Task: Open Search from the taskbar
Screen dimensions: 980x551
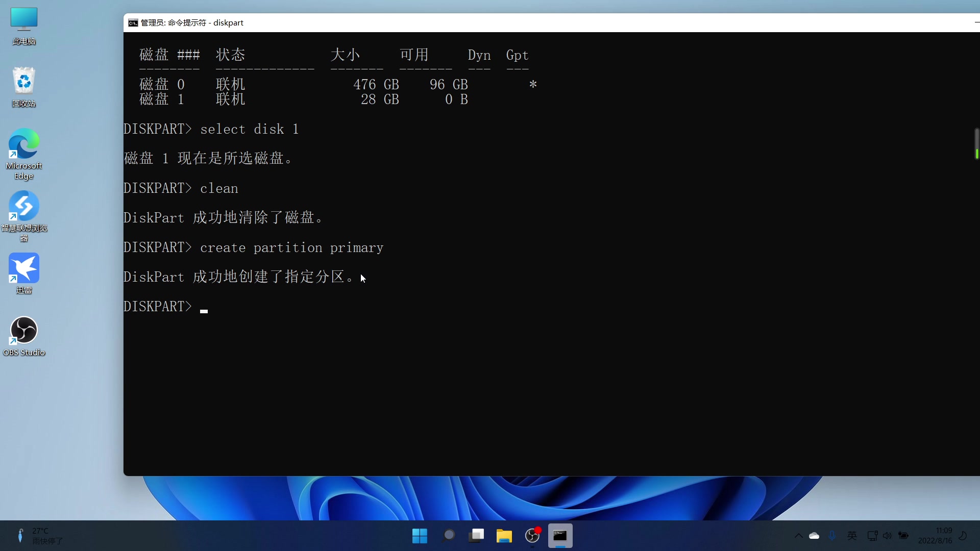Action: click(x=449, y=536)
